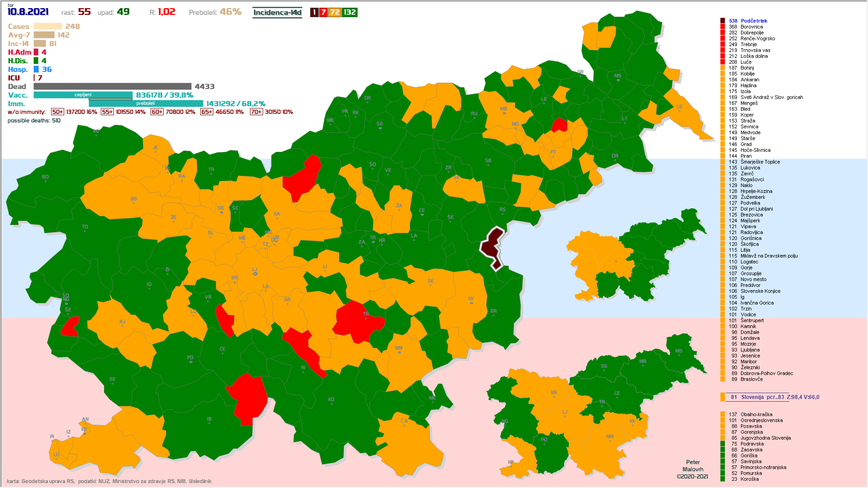868x488 pixels.
Task: Click Podčetrtek at top of municipality list
Action: pos(754,21)
